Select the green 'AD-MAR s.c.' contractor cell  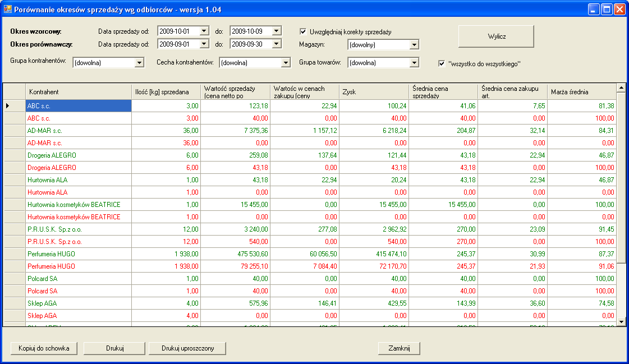[79, 131]
